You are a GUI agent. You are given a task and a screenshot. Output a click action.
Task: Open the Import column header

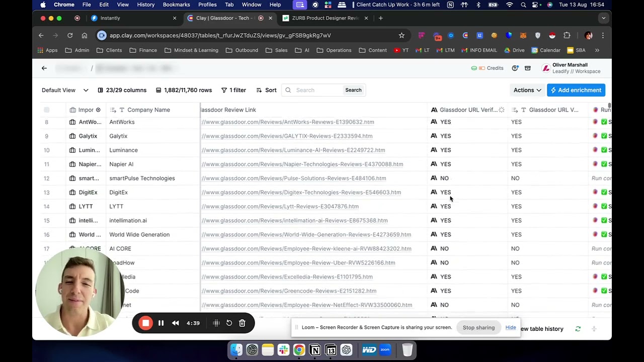[85, 110]
